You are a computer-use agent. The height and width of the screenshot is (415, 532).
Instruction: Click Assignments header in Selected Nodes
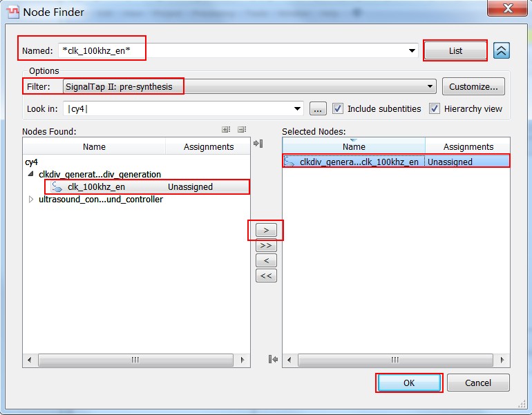tap(468, 146)
